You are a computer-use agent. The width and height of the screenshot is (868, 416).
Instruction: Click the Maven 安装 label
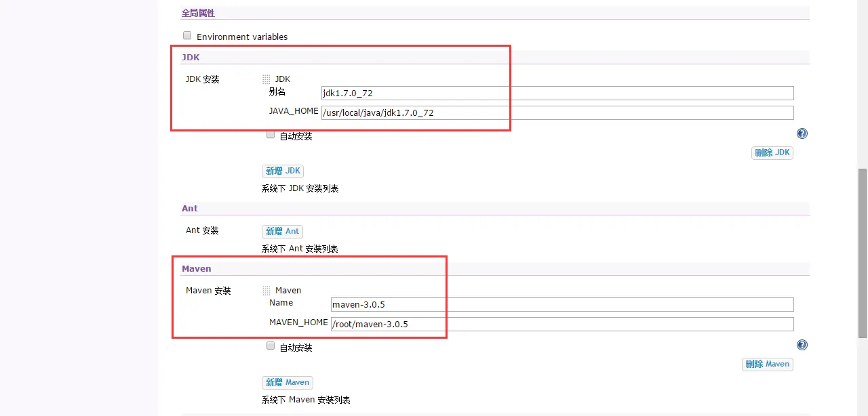pos(208,291)
